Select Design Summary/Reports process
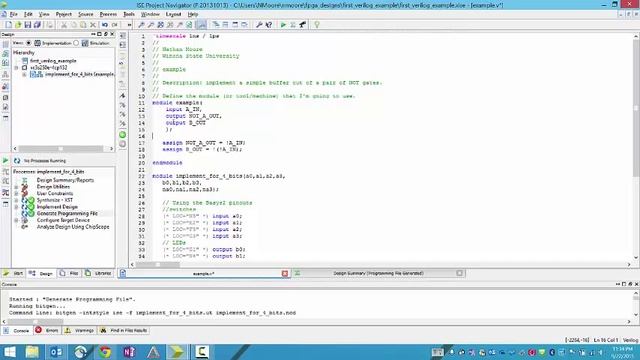Image resolution: width=640 pixels, height=360 pixels. click(65, 180)
